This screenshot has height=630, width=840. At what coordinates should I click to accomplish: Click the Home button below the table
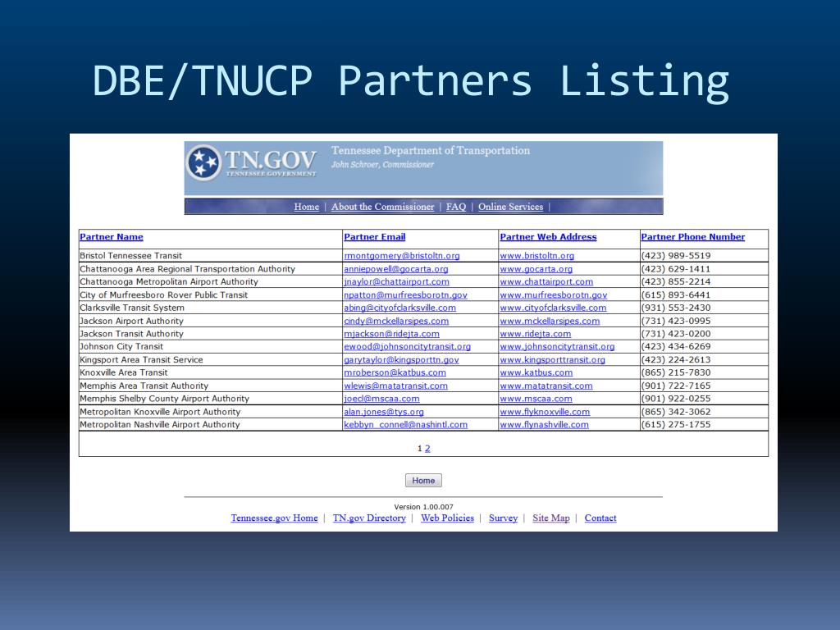click(423, 481)
